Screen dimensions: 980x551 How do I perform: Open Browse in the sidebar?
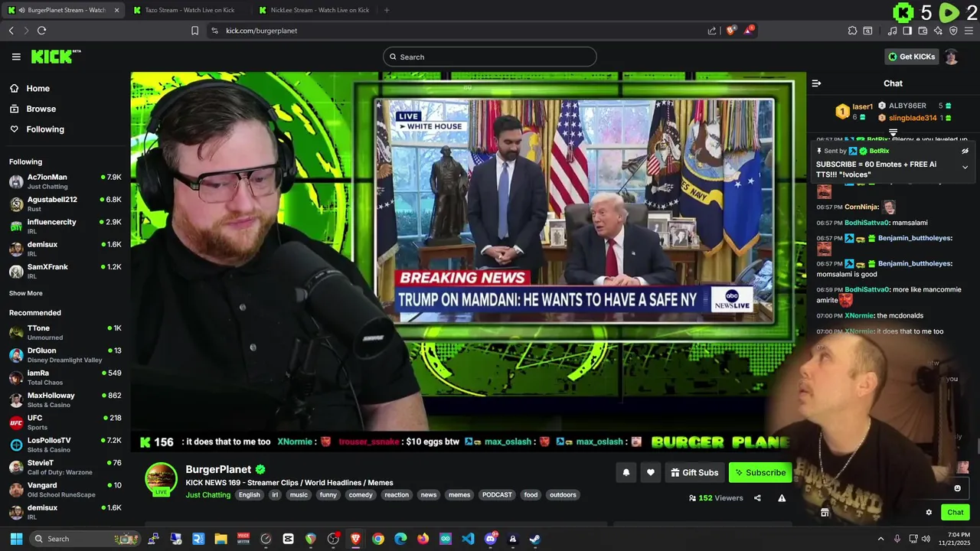41,109
